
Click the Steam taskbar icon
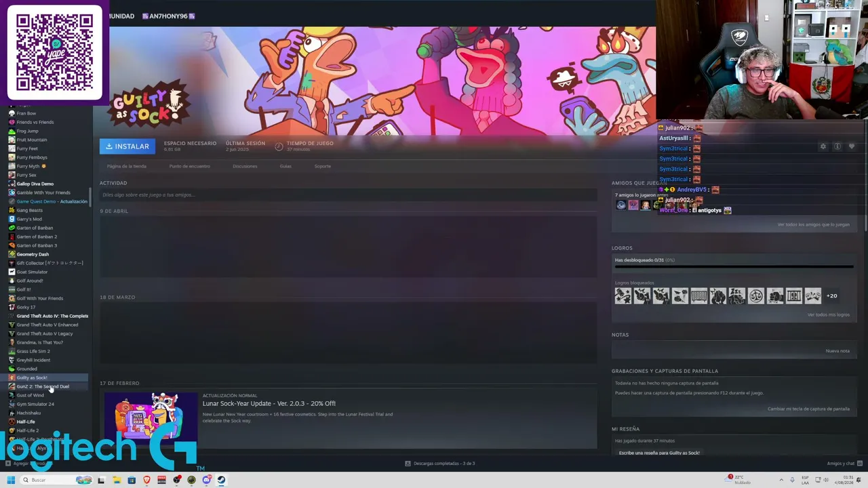(221, 480)
